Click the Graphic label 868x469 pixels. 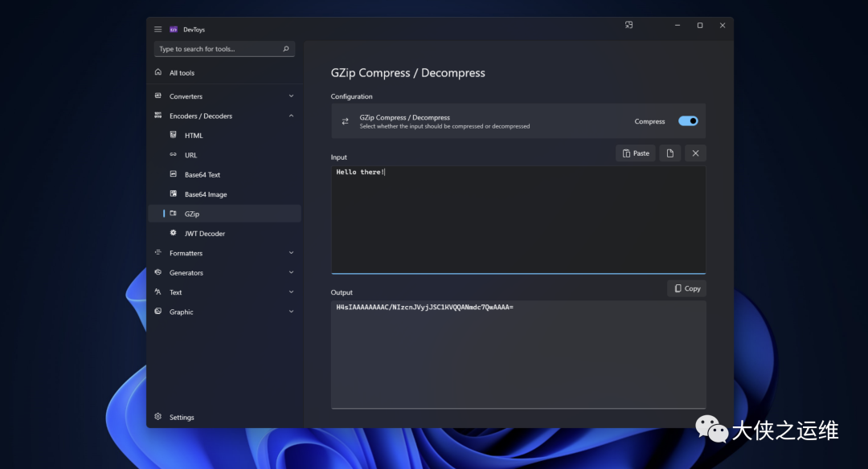point(182,312)
